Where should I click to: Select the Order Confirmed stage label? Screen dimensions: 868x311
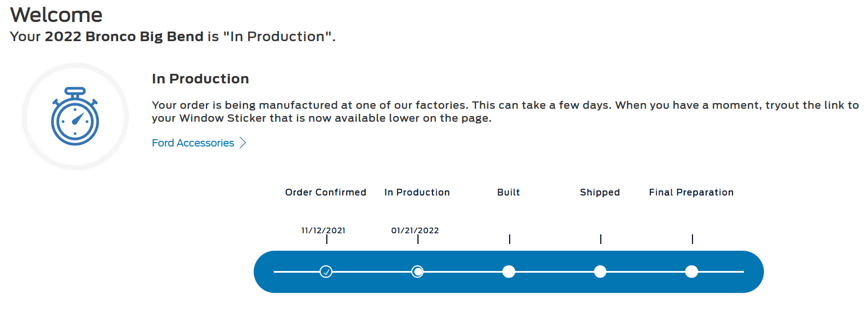[x=326, y=192]
